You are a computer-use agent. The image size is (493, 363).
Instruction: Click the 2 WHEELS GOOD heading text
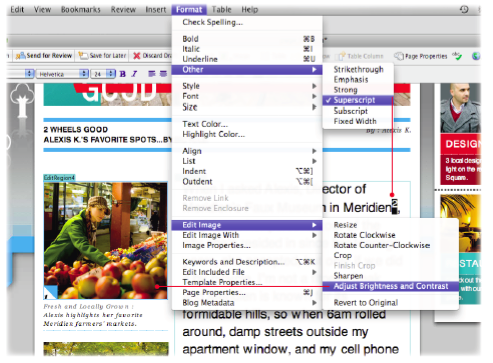[x=76, y=130]
